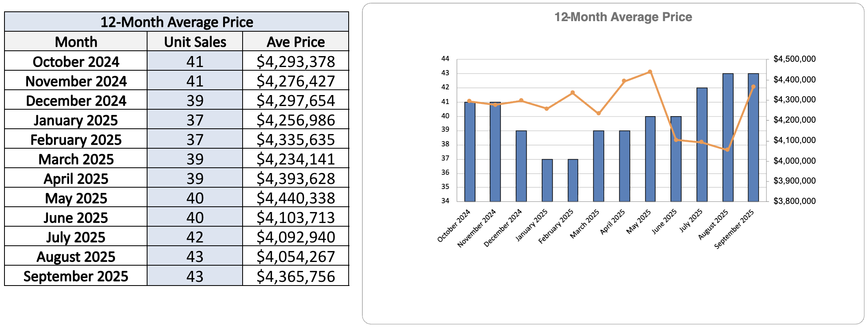This screenshot has width=868, height=329.
Task: Click the blue bar for January 2025
Action: 547,181
